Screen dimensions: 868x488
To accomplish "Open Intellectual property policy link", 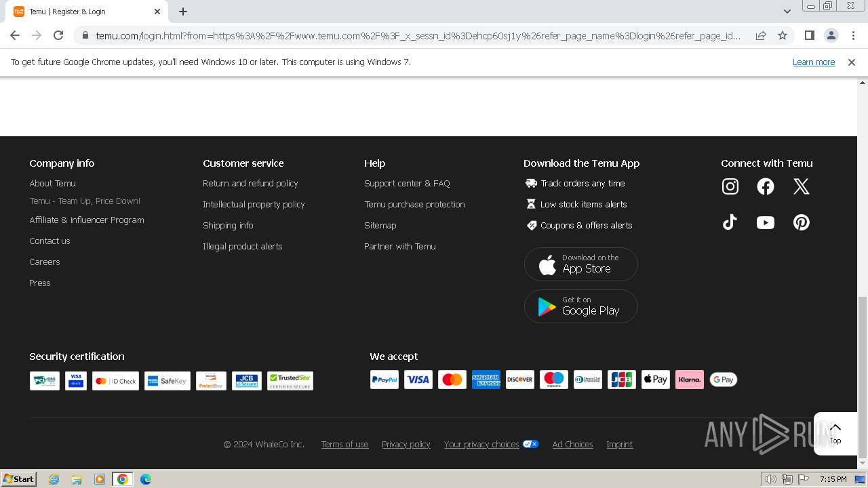I will 254,204.
